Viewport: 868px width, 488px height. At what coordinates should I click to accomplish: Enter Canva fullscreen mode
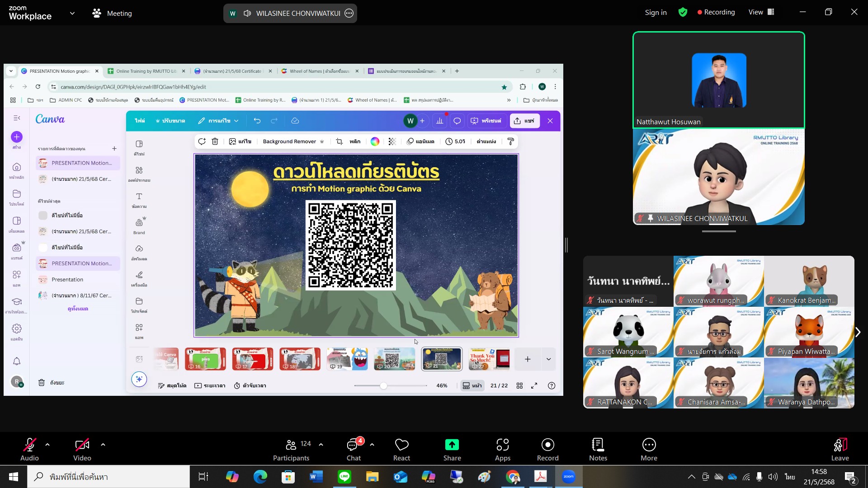[x=534, y=385]
